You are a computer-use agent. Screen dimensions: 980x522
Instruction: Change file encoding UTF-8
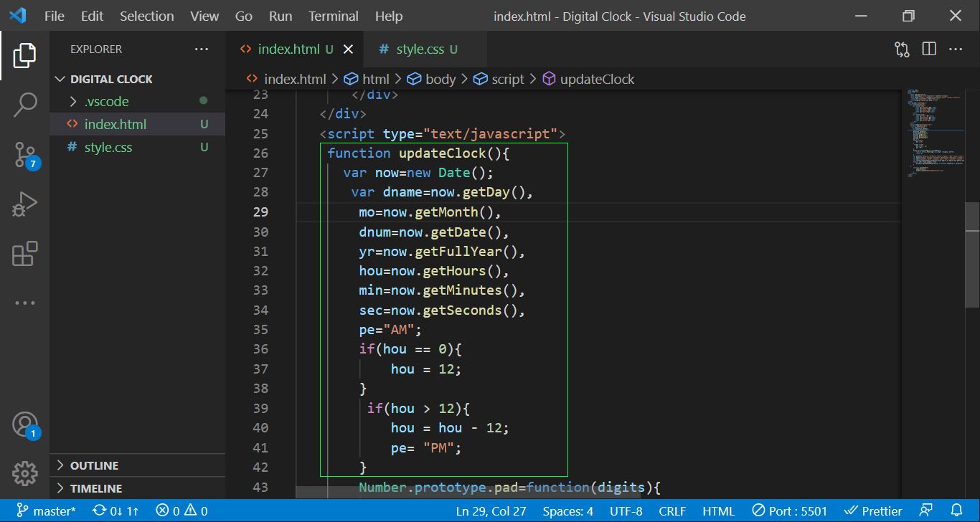coord(626,511)
